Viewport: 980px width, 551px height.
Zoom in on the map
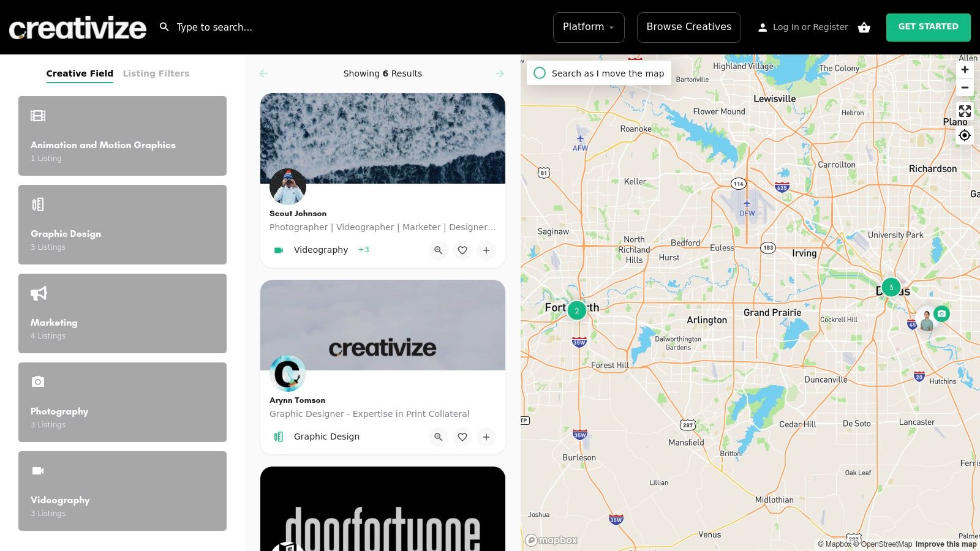pyautogui.click(x=965, y=69)
